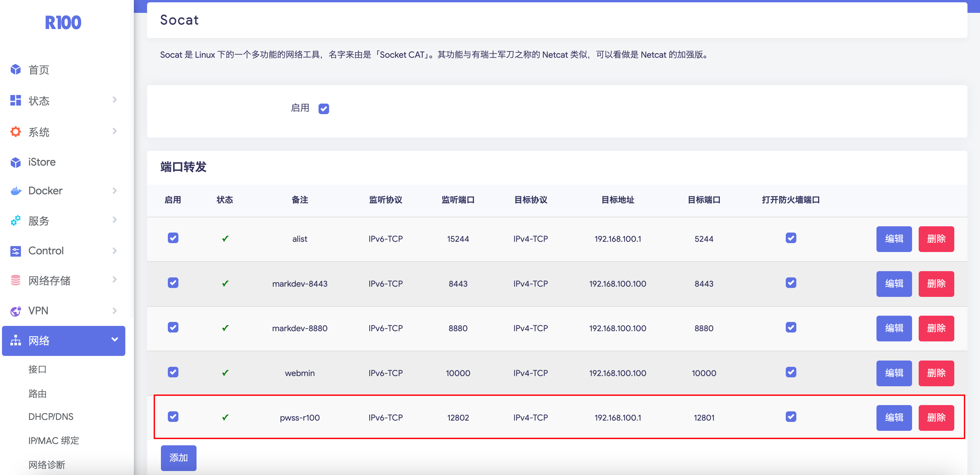Expand the Docker submenu chevron

(114, 191)
